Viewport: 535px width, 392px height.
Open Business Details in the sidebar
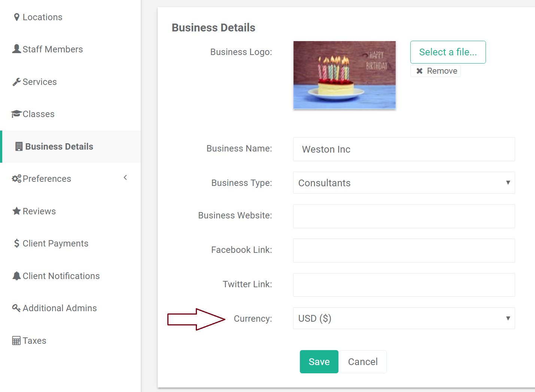(x=59, y=147)
